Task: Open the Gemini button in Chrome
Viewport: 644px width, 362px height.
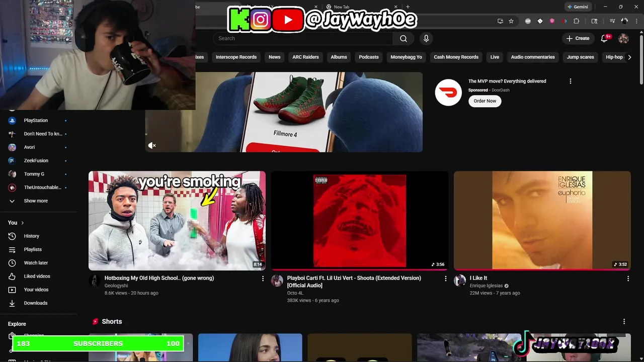Action: 577,7
